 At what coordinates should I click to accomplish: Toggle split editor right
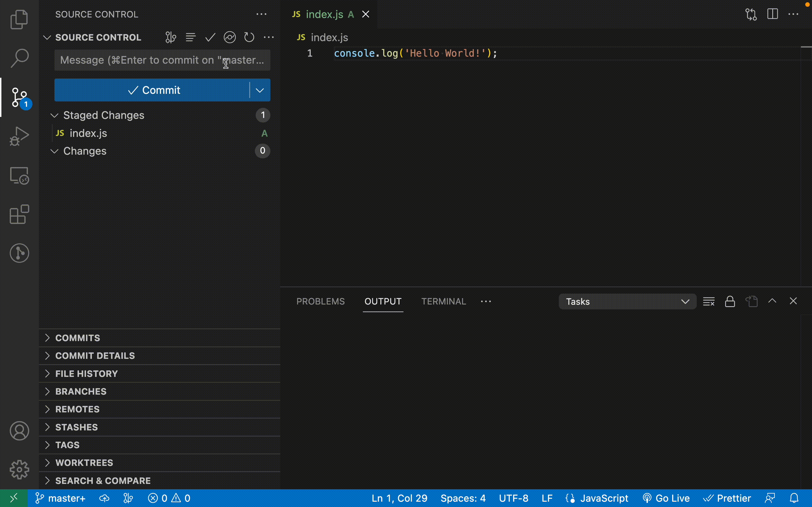tap(773, 14)
